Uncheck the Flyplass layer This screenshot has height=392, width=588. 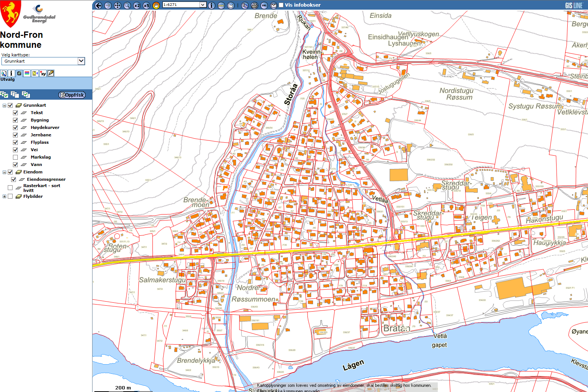[x=15, y=142]
